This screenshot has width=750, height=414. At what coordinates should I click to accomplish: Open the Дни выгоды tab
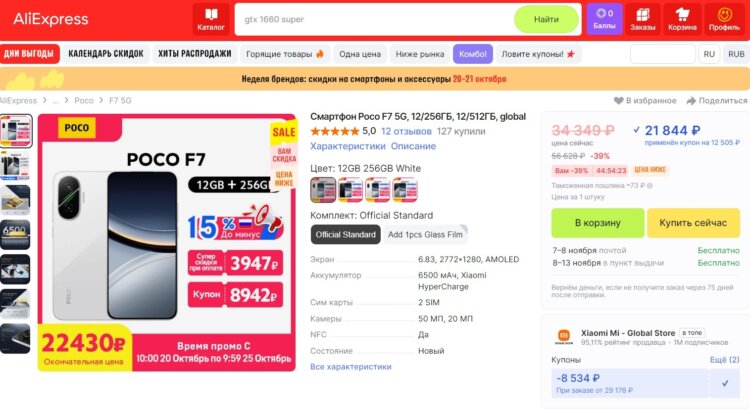pyautogui.click(x=28, y=53)
